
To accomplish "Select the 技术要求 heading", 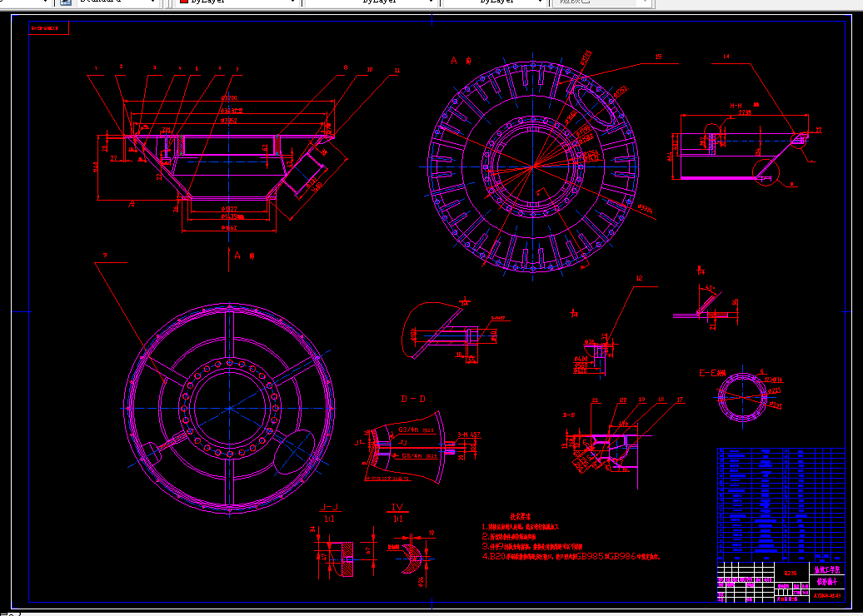I will [x=519, y=516].
